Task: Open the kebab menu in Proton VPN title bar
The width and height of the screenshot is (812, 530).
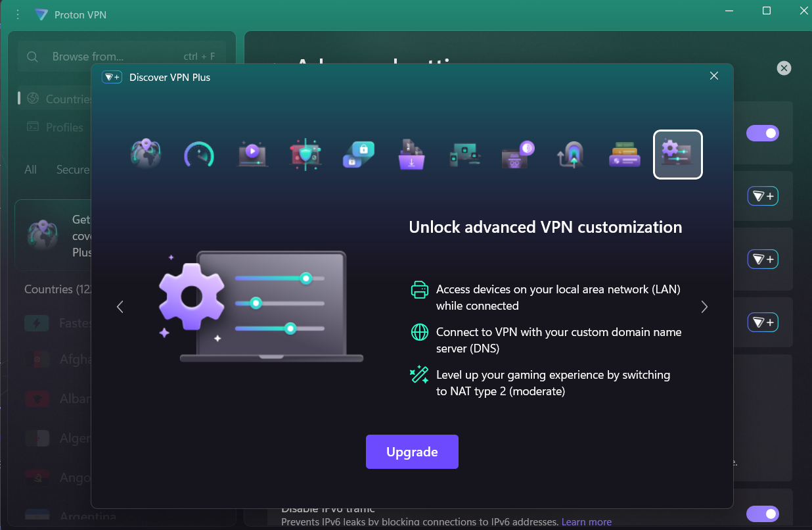Action: (x=18, y=14)
